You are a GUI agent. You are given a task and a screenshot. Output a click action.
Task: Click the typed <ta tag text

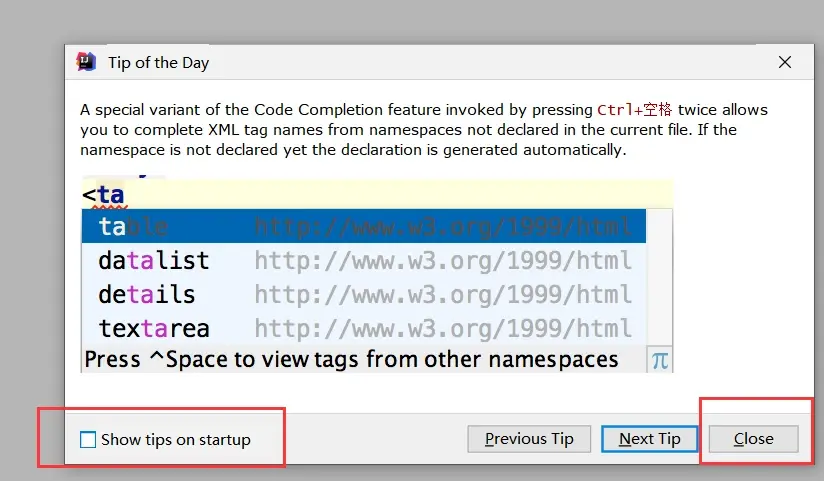click(x=104, y=195)
